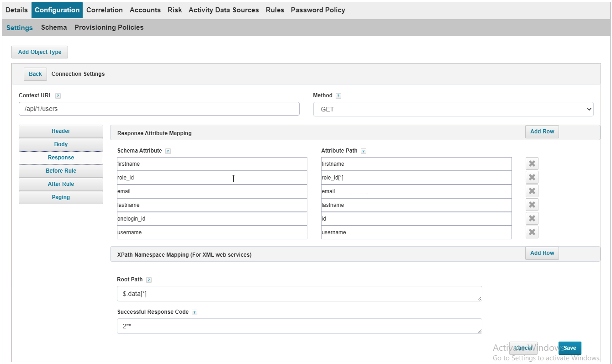This screenshot has width=612, height=364.
Task: Delete the role_id mapping row
Action: click(x=532, y=177)
